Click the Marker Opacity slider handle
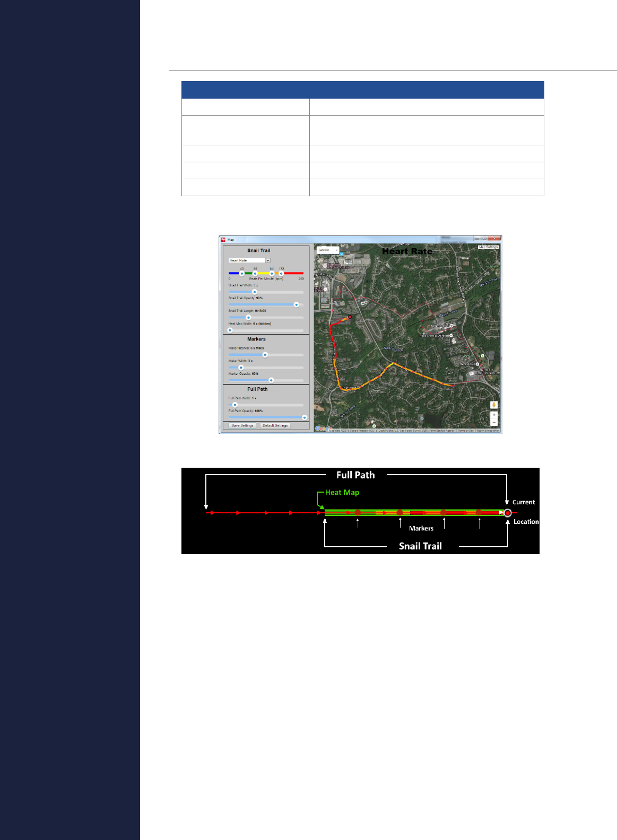 pyautogui.click(x=272, y=380)
